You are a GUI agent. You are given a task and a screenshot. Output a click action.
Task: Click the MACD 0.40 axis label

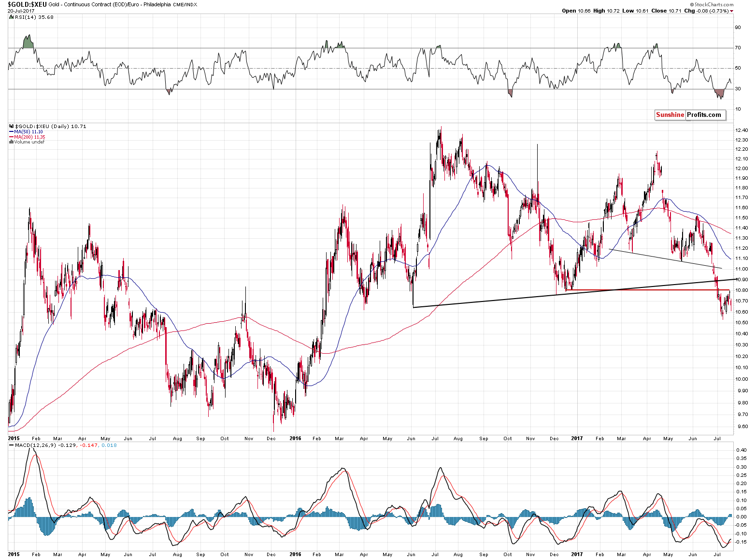[x=741, y=450]
